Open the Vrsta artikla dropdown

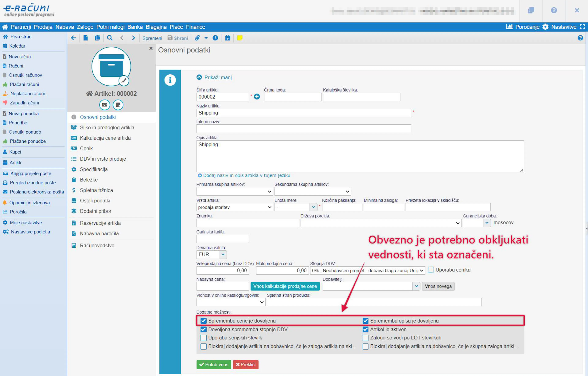tap(234, 207)
